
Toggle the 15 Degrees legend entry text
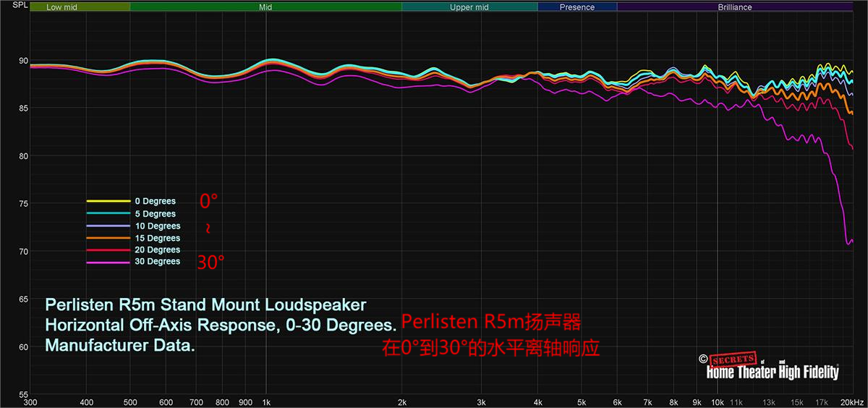(x=157, y=238)
